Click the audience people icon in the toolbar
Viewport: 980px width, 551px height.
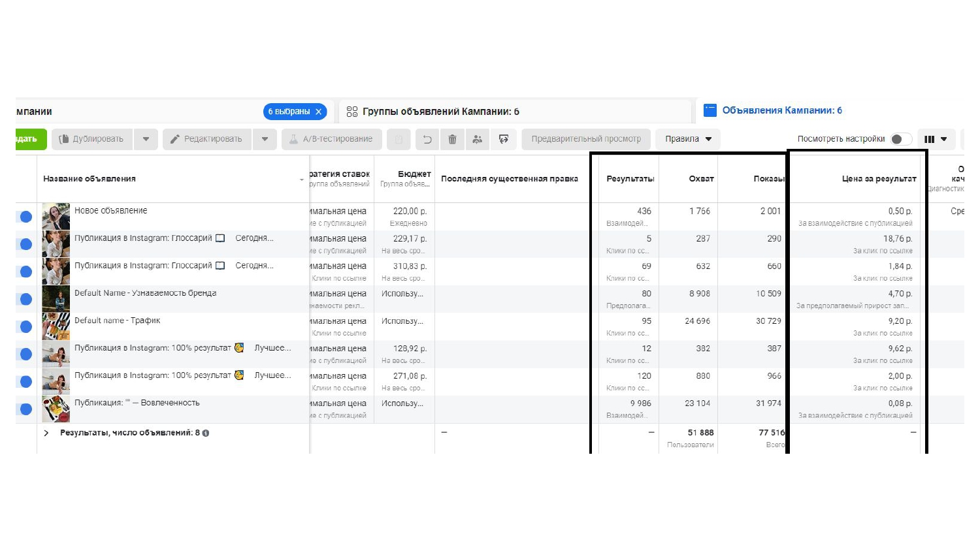[x=478, y=139]
